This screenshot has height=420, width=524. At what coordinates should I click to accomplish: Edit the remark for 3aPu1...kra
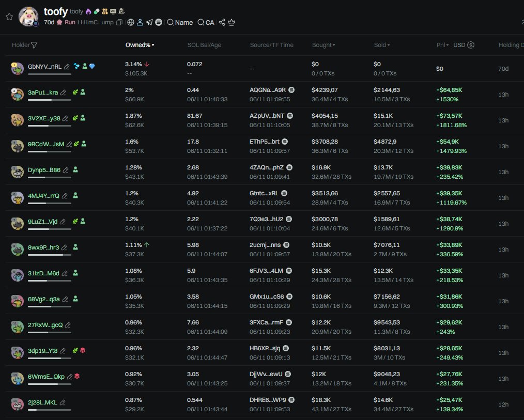click(63, 92)
